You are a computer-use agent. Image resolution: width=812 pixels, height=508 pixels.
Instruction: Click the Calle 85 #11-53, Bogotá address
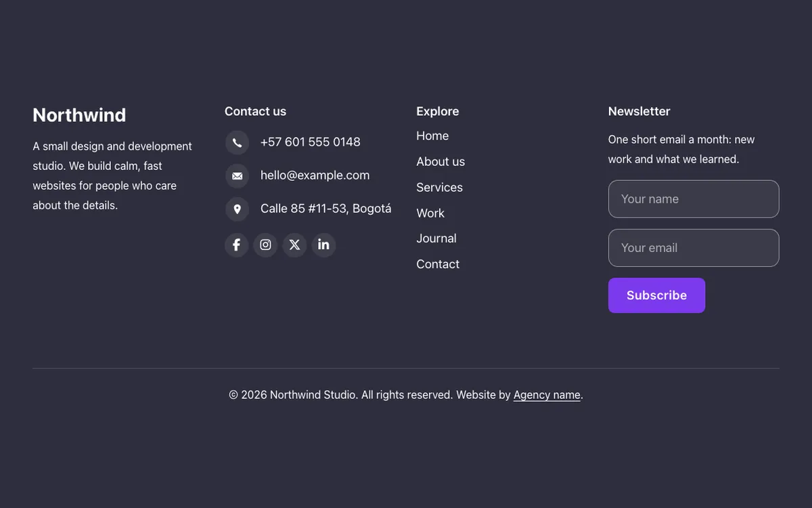coord(325,209)
